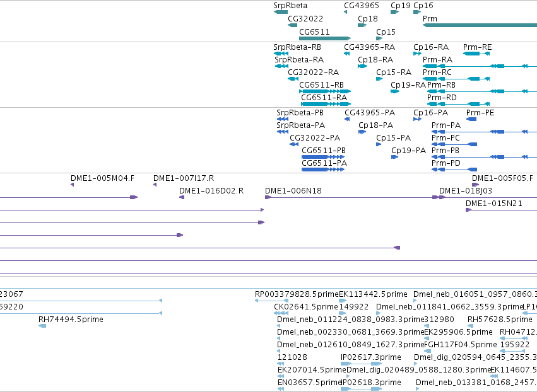This screenshot has height=392, width=537.
Task: Select protein Prm-PB
Action: pos(484,157)
